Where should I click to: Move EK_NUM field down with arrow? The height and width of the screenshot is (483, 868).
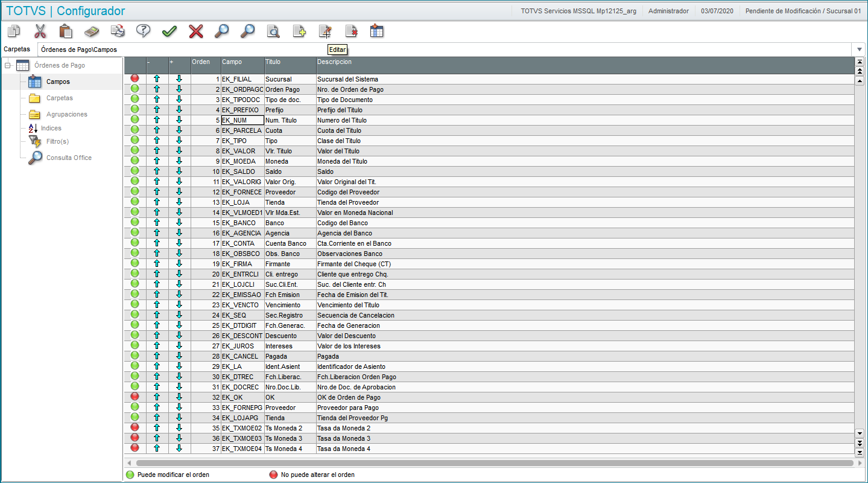[179, 120]
